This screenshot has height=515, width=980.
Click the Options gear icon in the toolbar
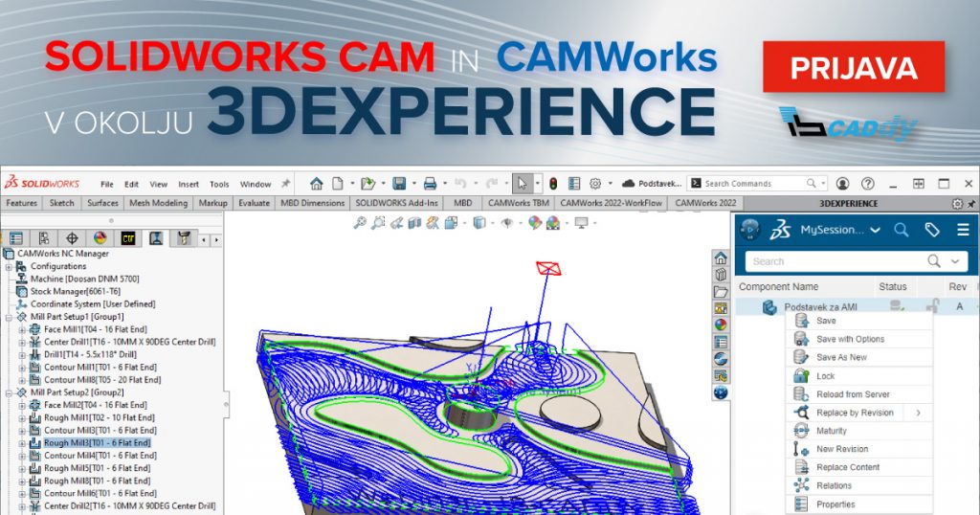click(x=595, y=184)
